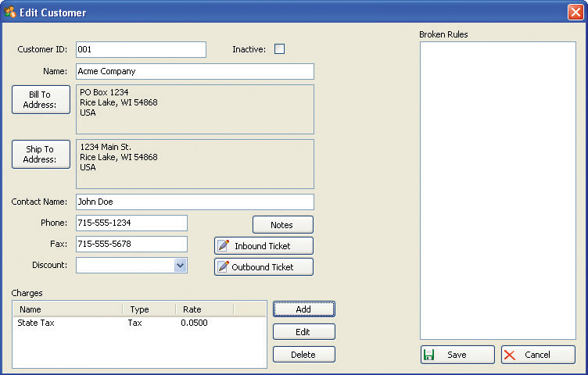Sort charges by Name column header

coord(67,309)
